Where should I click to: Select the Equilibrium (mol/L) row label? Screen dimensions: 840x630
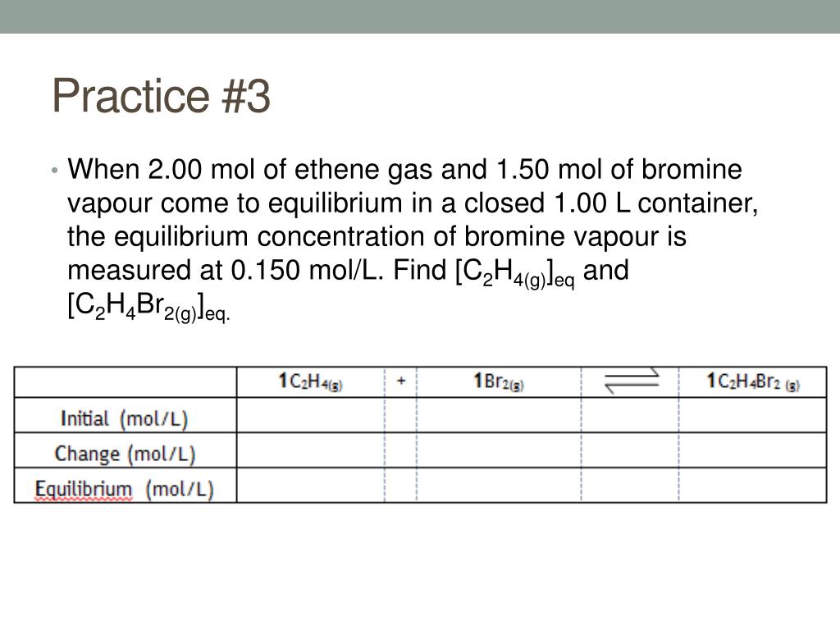(x=125, y=489)
